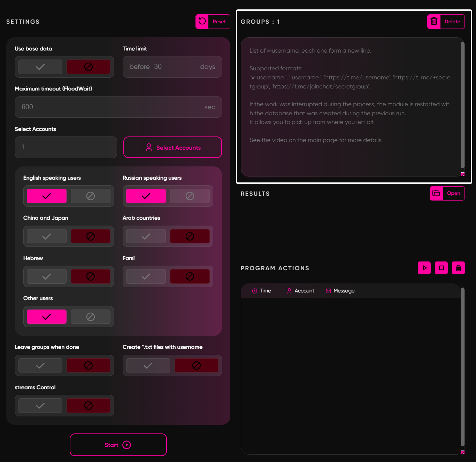Click the trash icon beside Delete in Groups
476x462 pixels.
(x=434, y=22)
